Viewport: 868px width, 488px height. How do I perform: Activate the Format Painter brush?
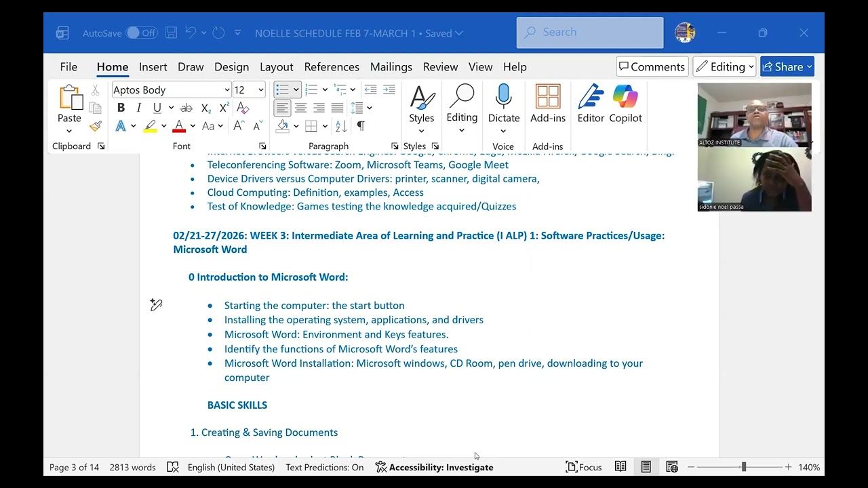(96, 126)
